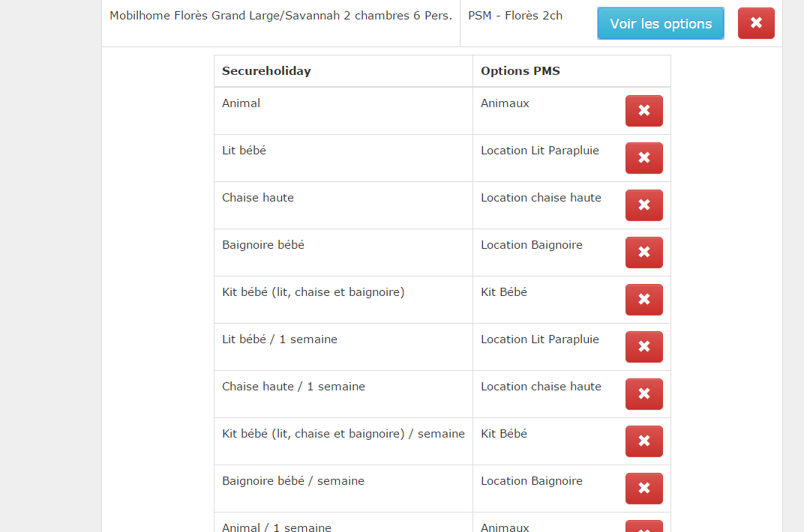
Task: Delete Baignoire bébé / semaine mapping
Action: (643, 489)
